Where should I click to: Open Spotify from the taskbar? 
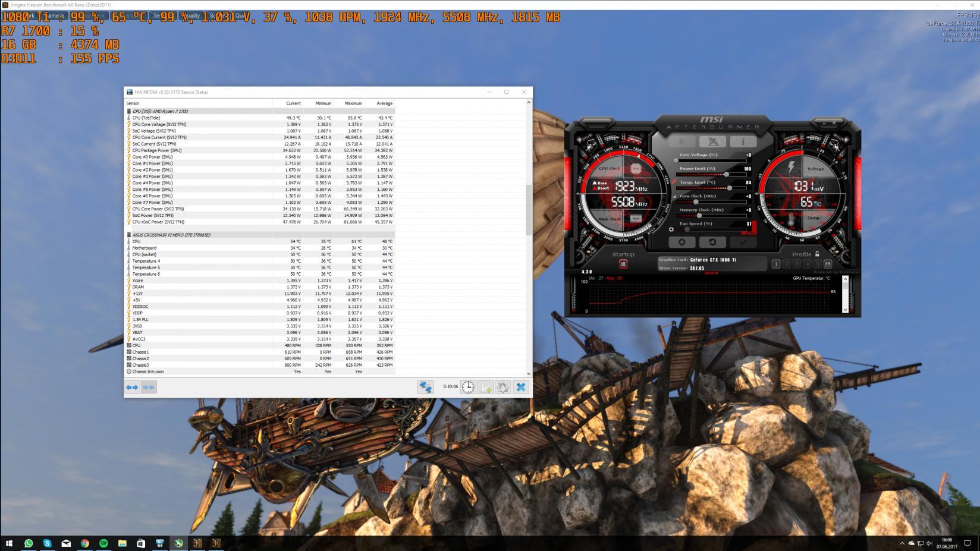coord(103,543)
